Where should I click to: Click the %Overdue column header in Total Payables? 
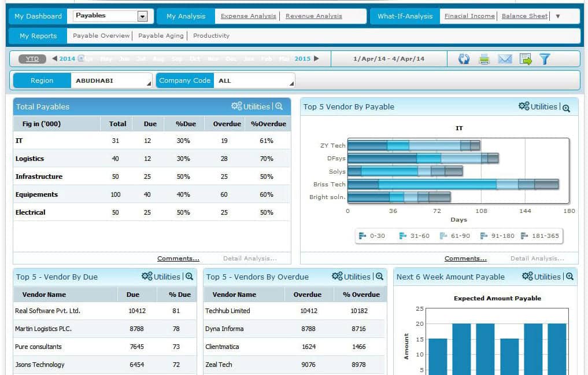268,124
